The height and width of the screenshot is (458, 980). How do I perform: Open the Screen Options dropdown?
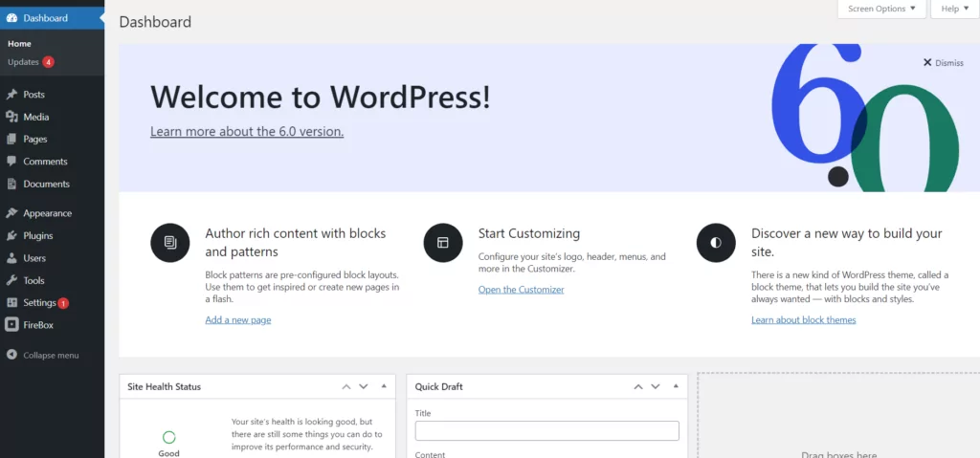click(x=881, y=9)
